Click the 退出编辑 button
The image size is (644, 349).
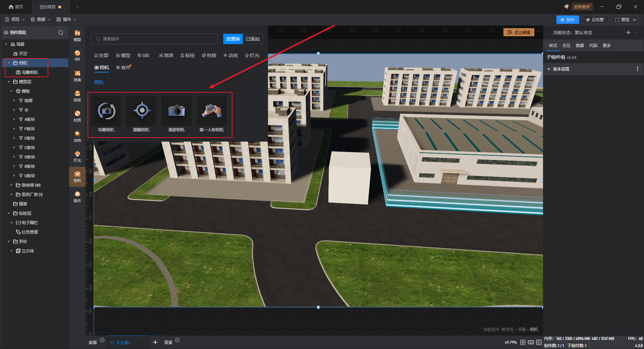519,32
